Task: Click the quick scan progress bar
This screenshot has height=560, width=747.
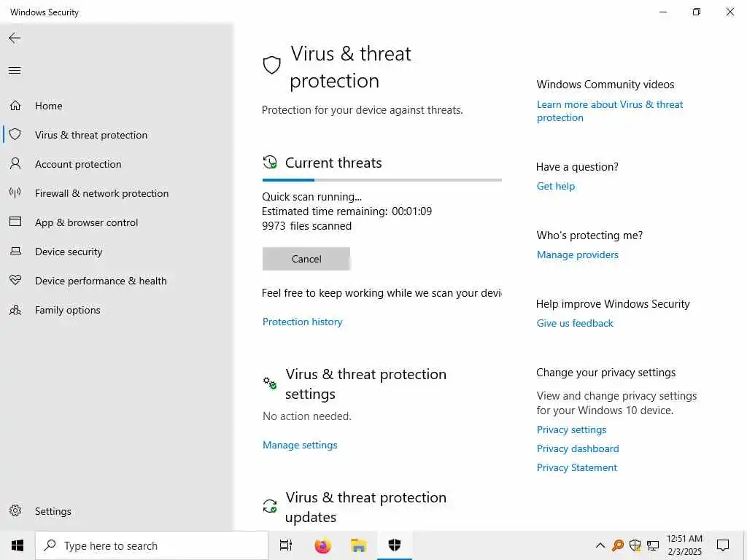Action: point(382,179)
